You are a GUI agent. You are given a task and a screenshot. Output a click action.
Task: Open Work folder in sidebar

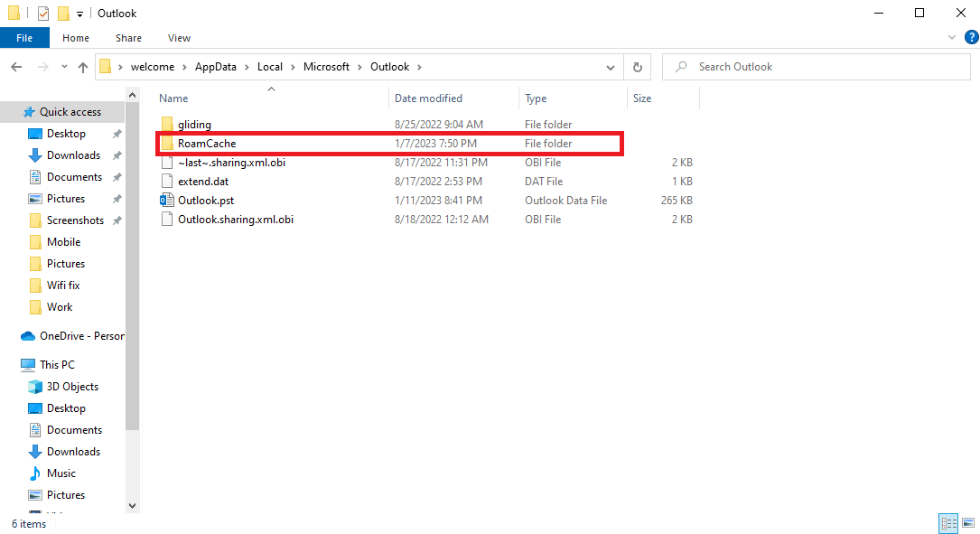pos(60,307)
